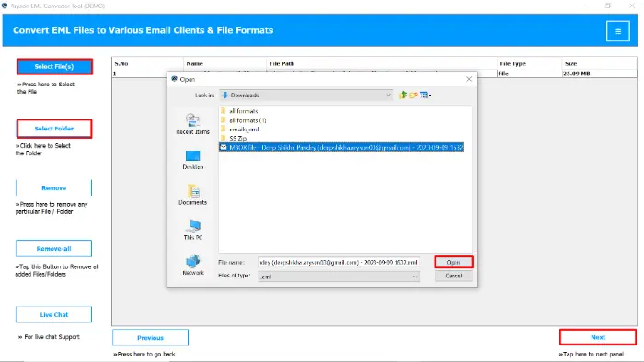Select the SS Zip folder name
Screen dimensions: 644x362
click(237, 138)
